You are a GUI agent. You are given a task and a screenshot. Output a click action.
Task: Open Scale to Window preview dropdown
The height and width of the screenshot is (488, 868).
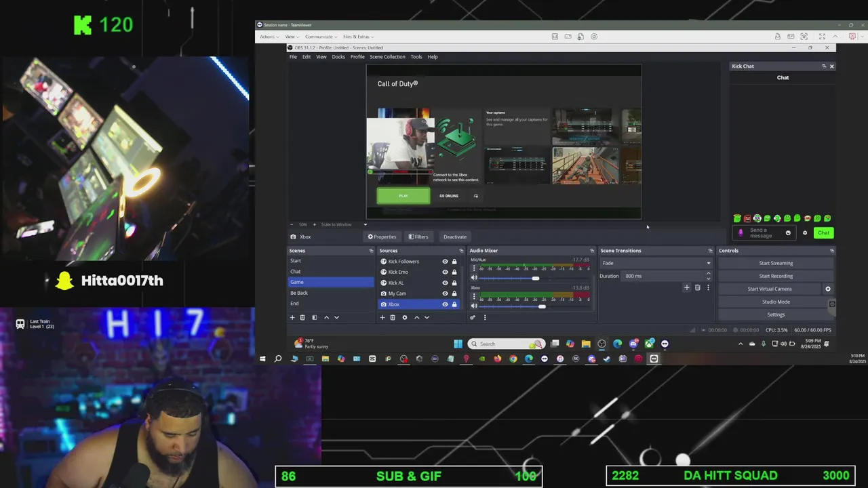[343, 224]
